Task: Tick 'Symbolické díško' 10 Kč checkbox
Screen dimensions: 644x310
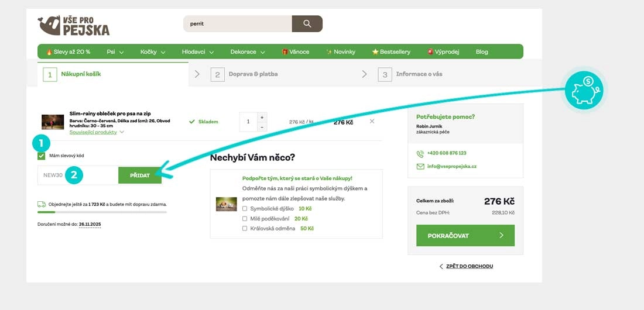Action: click(245, 208)
